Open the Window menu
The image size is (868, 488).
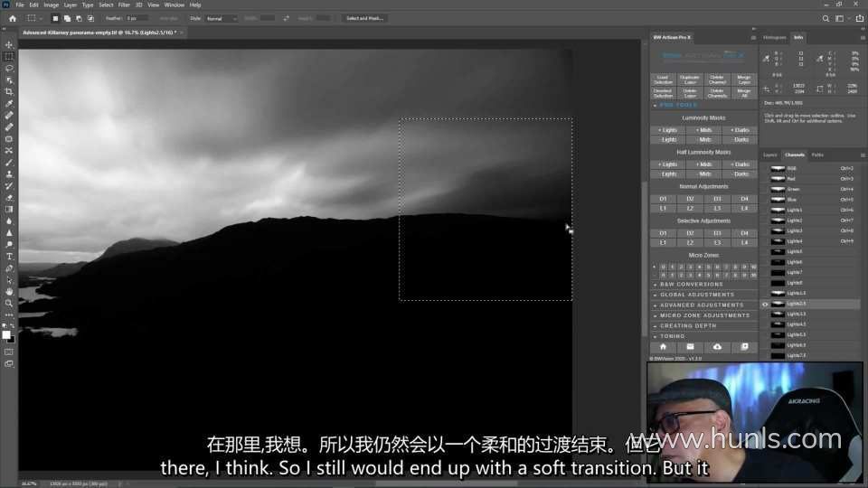click(x=175, y=5)
